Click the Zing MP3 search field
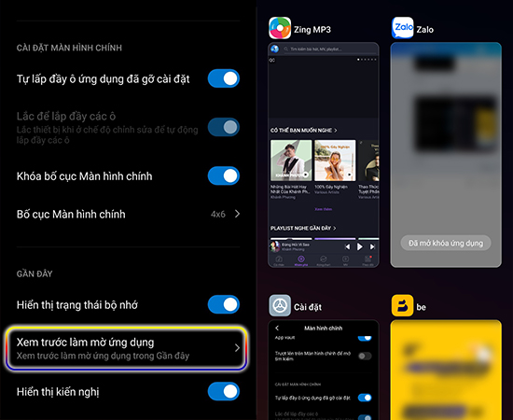The width and height of the screenshot is (513, 420). [330, 49]
